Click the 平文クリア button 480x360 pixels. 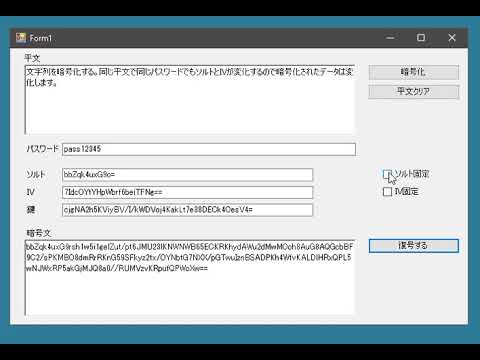tap(413, 91)
